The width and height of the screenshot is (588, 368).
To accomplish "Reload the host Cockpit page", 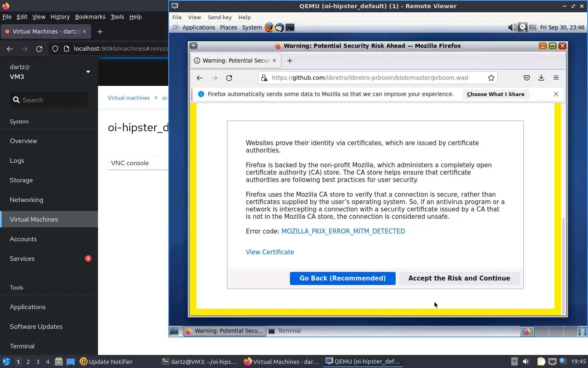I will click(x=39, y=49).
